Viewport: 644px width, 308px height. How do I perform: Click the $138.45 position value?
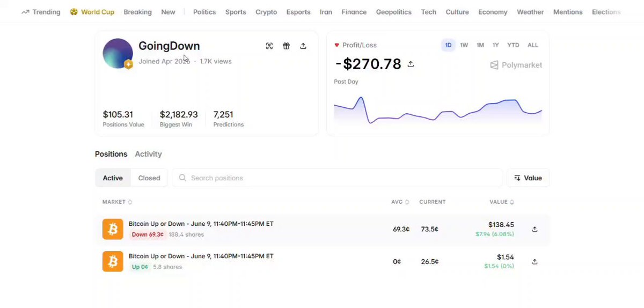tap(501, 225)
